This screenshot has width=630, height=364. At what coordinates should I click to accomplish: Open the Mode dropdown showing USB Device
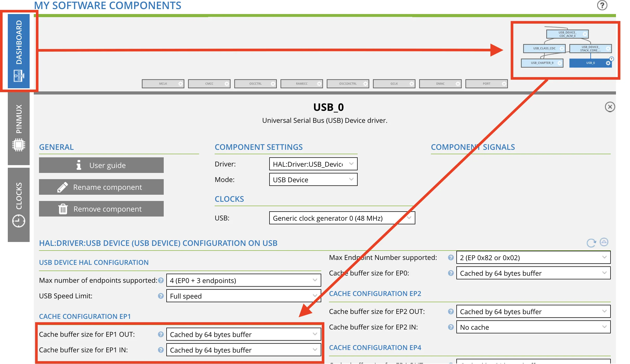click(x=313, y=180)
